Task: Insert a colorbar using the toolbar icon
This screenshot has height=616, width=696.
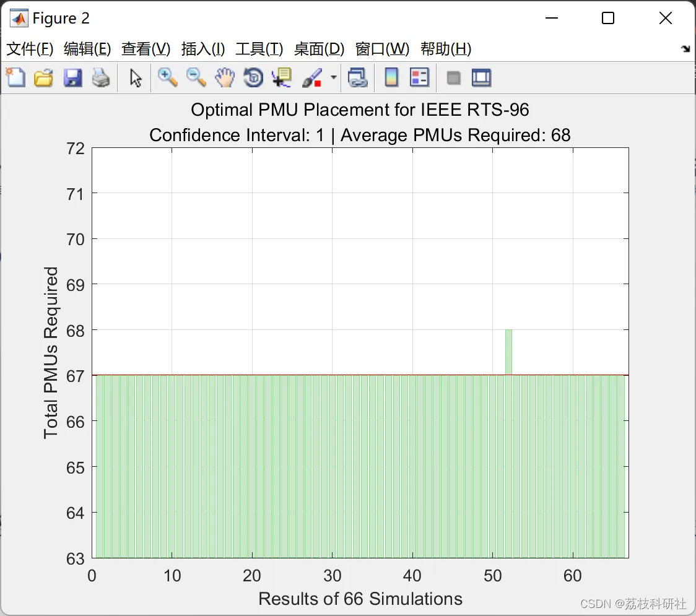Action: point(391,77)
